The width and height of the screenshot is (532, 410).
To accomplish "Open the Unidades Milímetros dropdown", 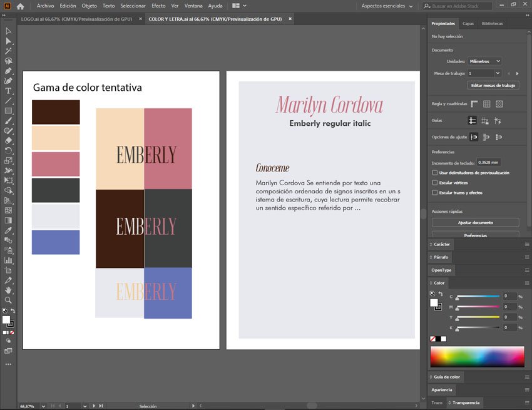I will click(484, 61).
